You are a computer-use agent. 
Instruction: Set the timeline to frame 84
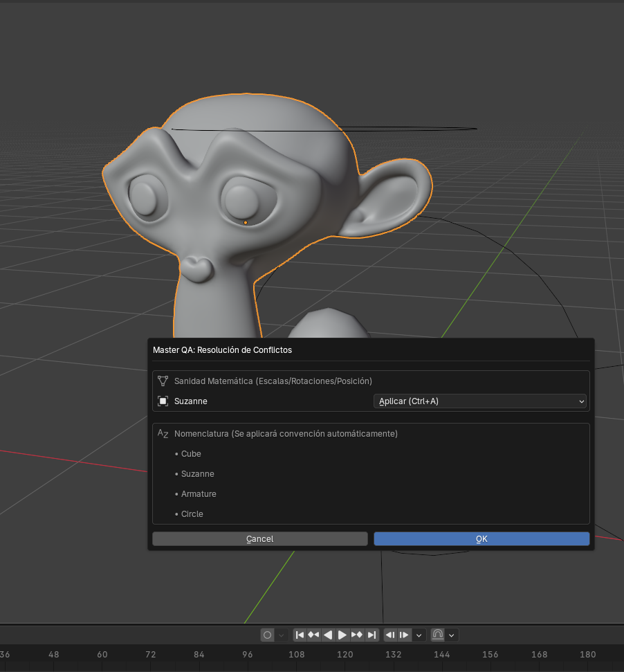(x=199, y=655)
